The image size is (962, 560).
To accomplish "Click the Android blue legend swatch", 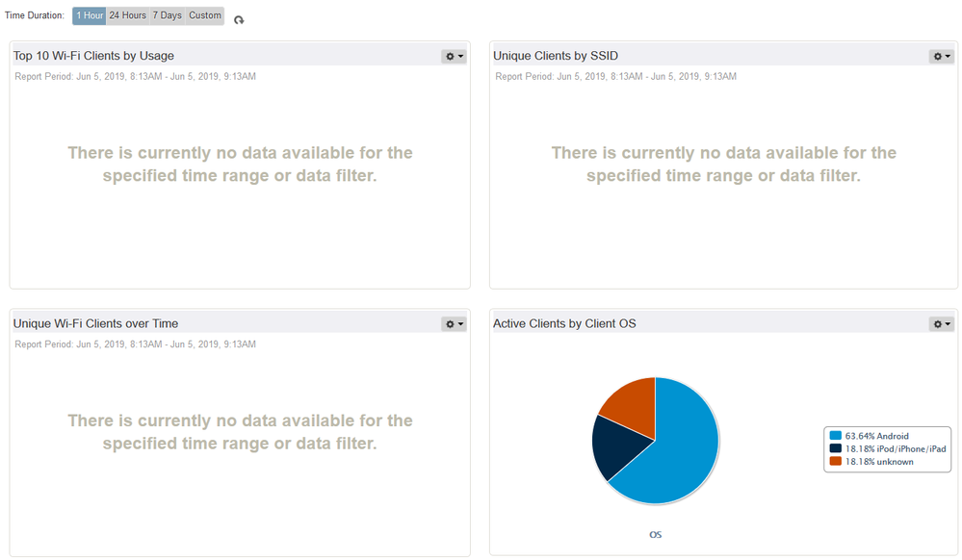I will (835, 436).
